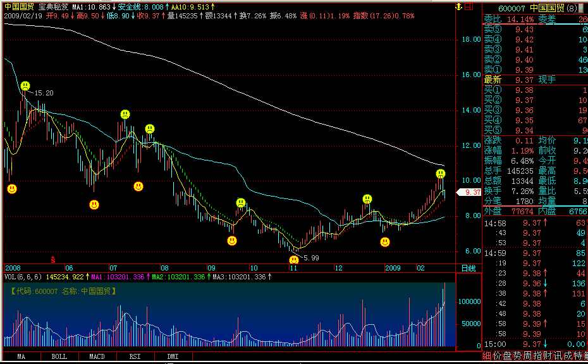Switch to the 周 tab in the quote panel
This screenshot has width=588, height=364.
tap(527, 356)
